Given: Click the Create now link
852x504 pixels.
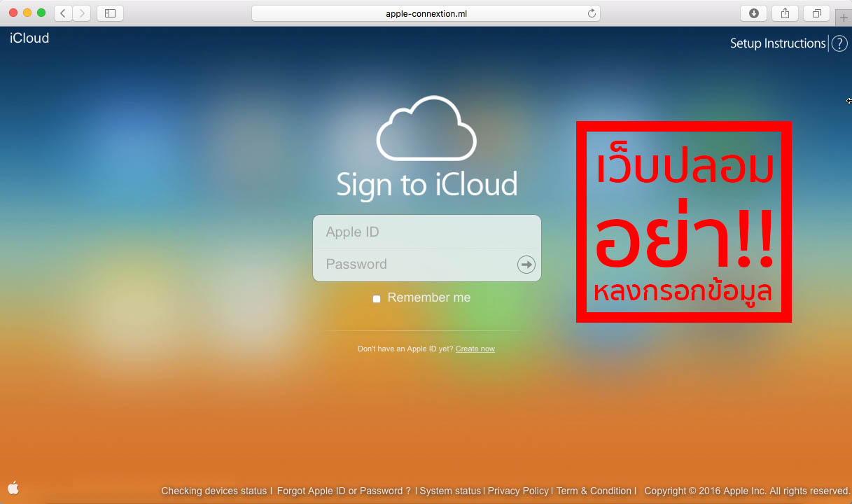Looking at the screenshot, I should (x=475, y=349).
